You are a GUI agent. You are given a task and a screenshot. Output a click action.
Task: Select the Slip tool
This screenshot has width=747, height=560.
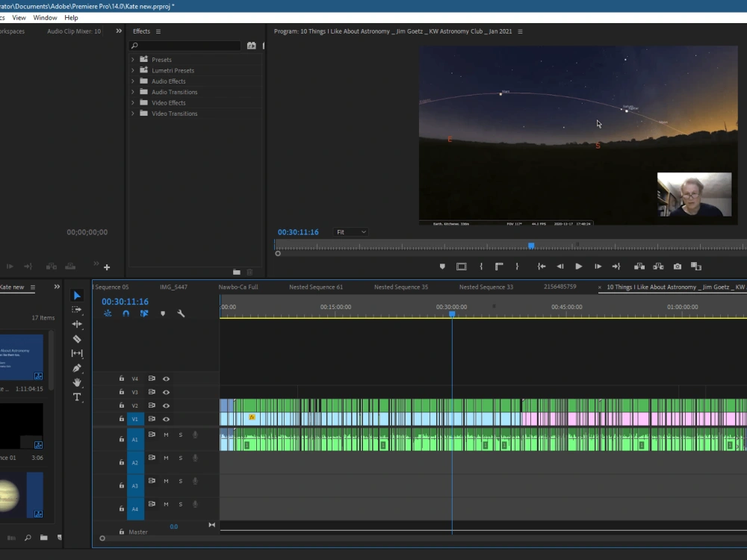[x=77, y=353]
